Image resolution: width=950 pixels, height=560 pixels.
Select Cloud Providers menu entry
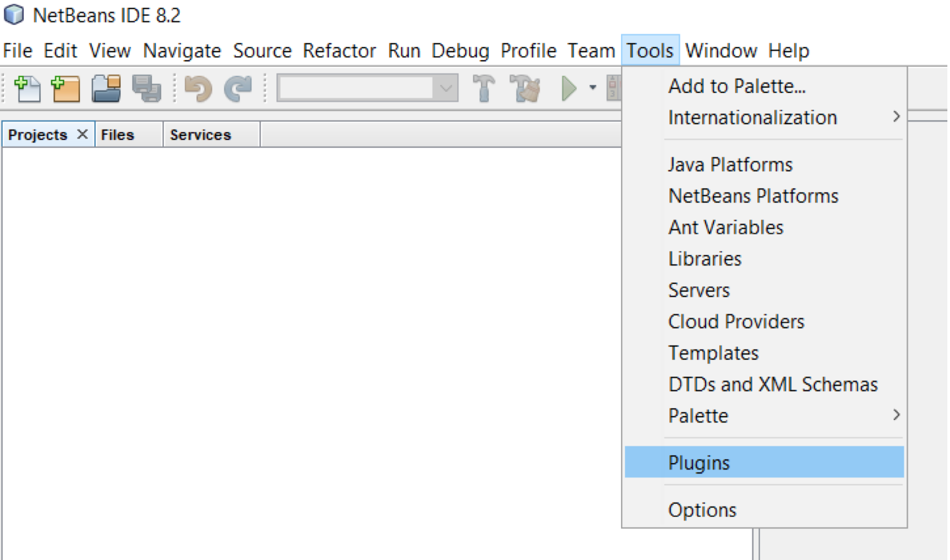(764, 322)
